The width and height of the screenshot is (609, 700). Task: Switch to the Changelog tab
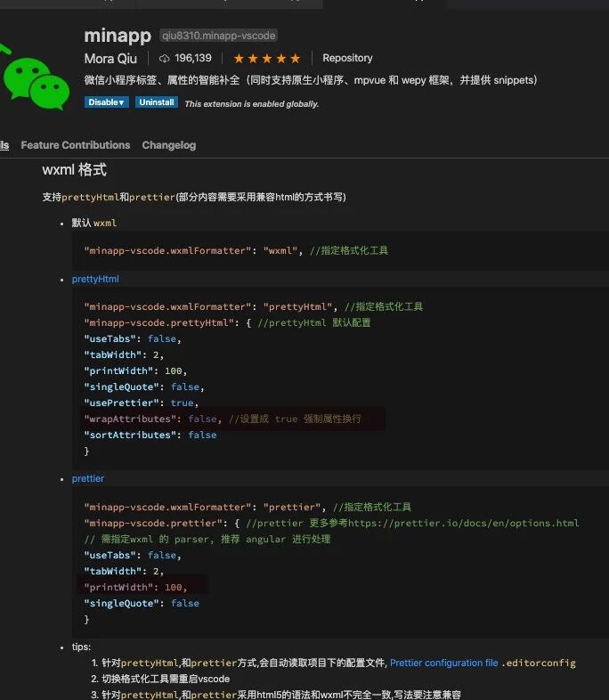pyautogui.click(x=169, y=145)
